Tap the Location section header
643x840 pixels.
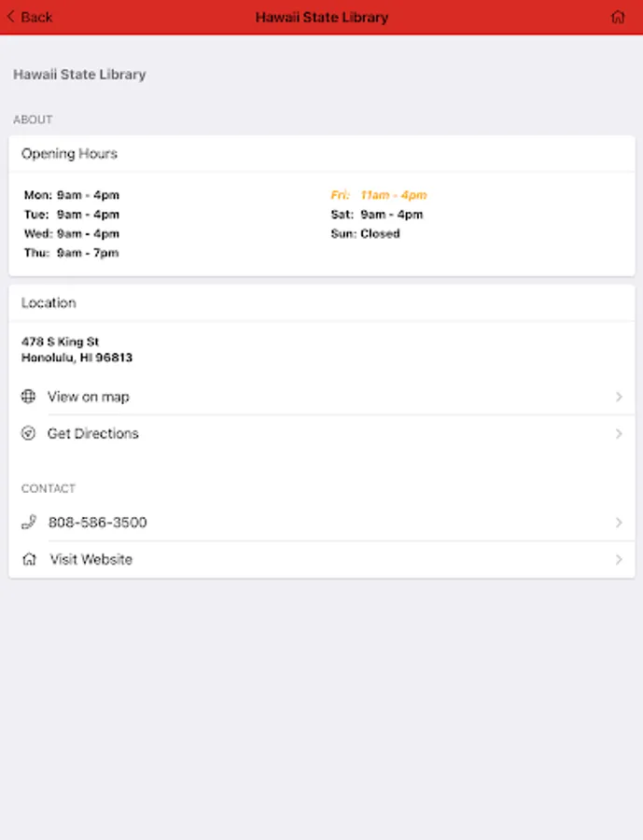coord(49,303)
